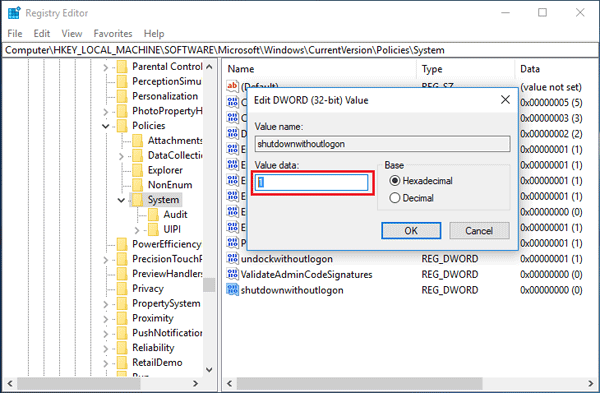The image size is (600, 393).
Task: Click the Privacy folder icon
Action: [x=122, y=289]
